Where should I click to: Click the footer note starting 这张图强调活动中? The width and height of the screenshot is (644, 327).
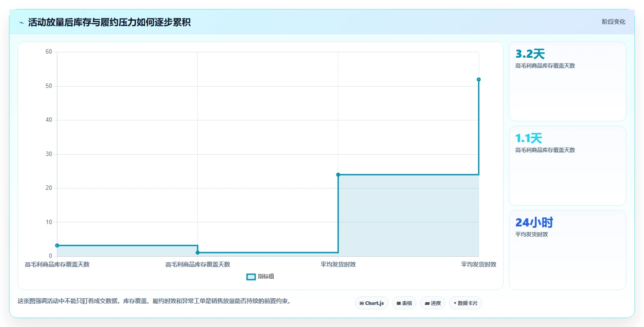[x=154, y=301]
